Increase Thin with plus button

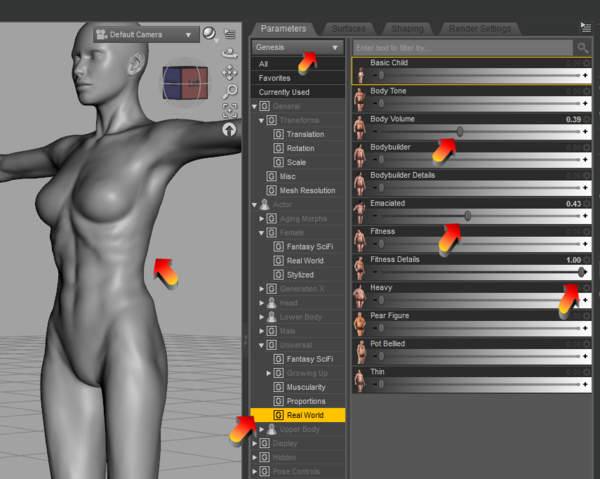[585, 385]
